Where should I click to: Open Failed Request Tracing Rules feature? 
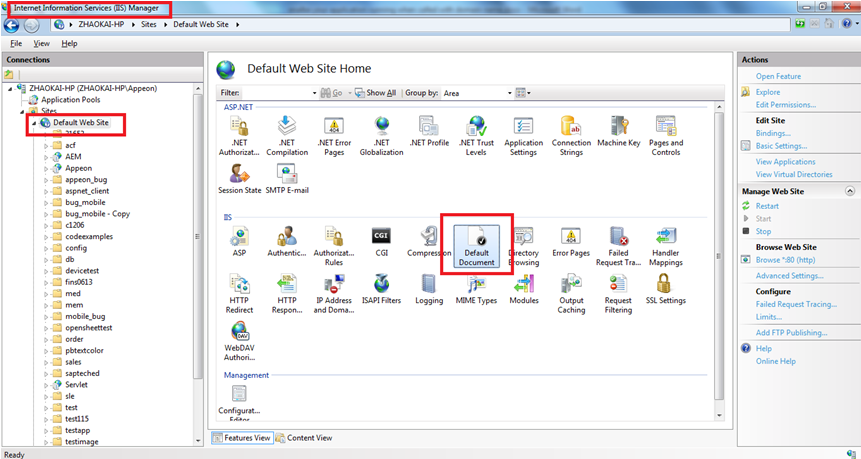tap(618, 246)
